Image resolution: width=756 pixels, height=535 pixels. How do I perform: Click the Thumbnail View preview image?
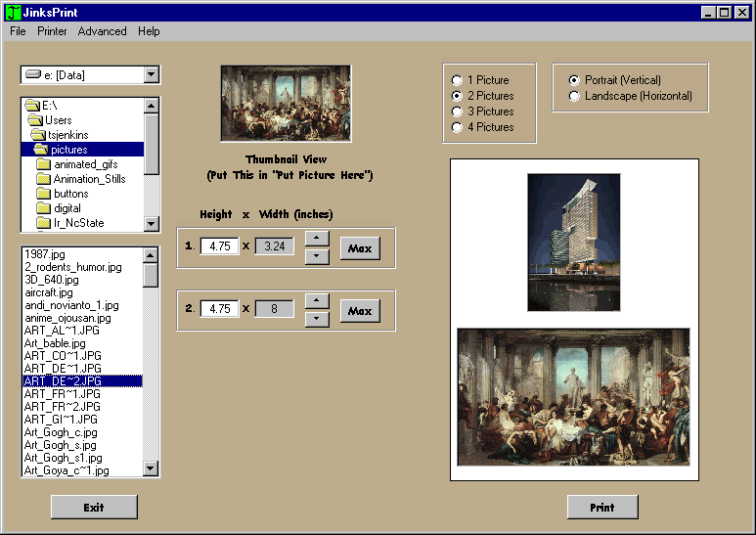[x=286, y=104]
